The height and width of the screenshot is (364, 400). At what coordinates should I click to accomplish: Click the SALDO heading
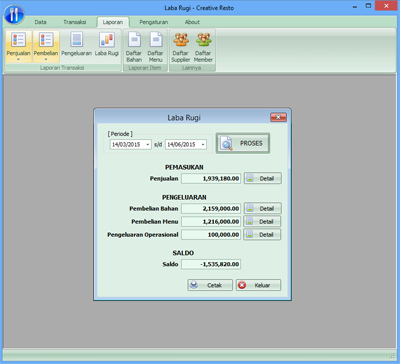(x=183, y=253)
